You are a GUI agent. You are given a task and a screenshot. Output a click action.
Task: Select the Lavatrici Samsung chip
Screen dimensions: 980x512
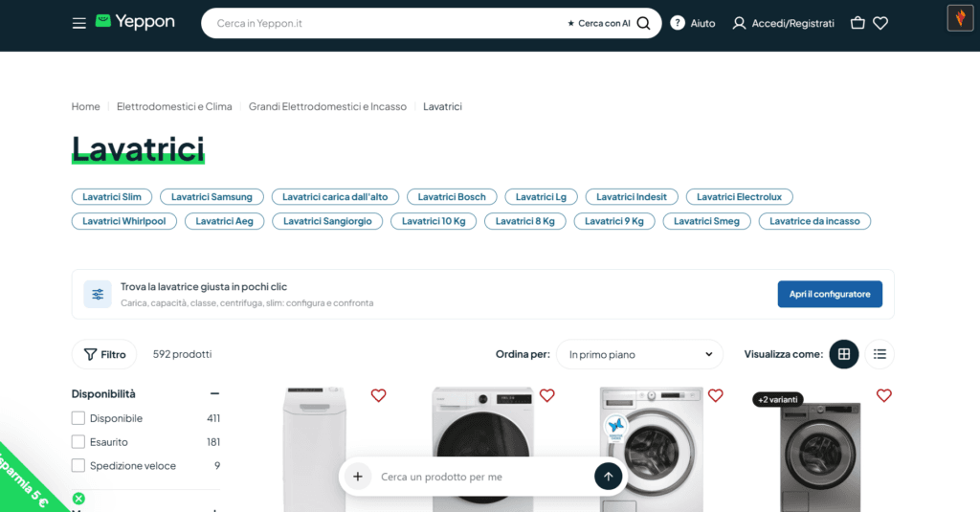(x=212, y=197)
